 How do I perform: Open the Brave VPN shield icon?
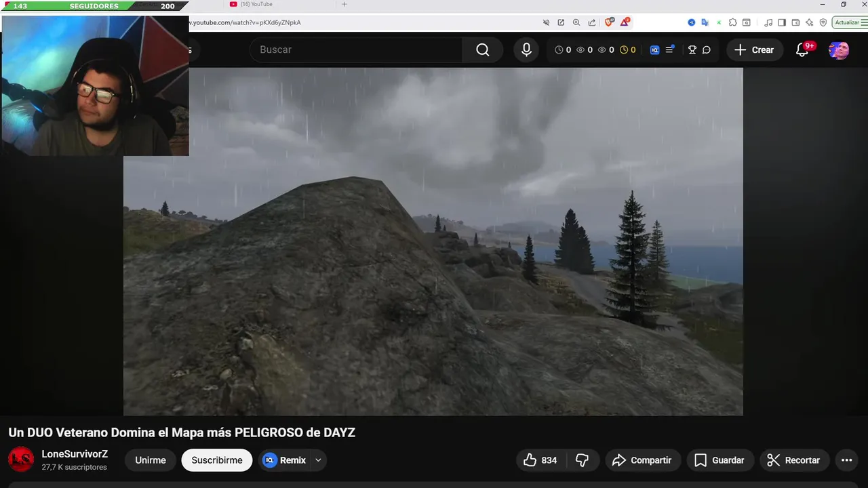pyautogui.click(x=823, y=22)
